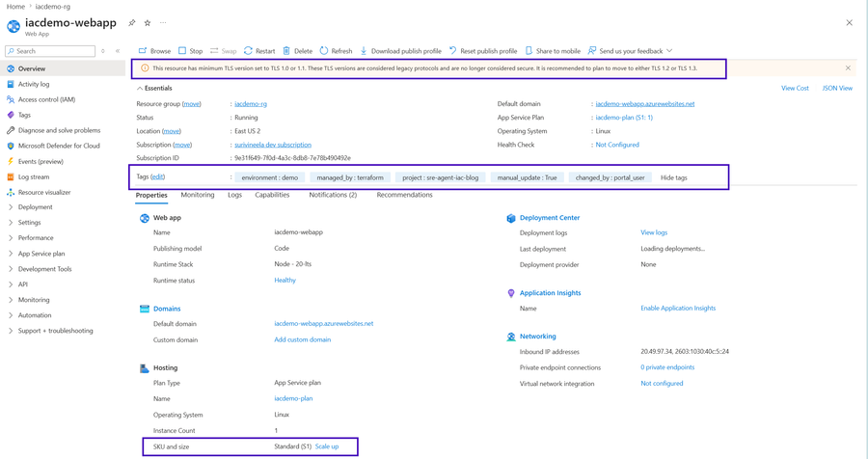
Task: Switch to the Properties tab
Action: (x=151, y=195)
